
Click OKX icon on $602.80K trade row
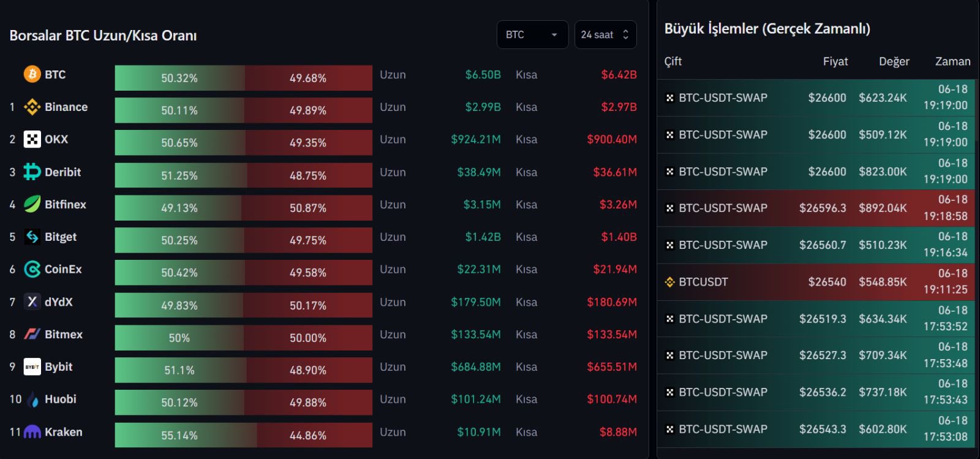coord(669,429)
